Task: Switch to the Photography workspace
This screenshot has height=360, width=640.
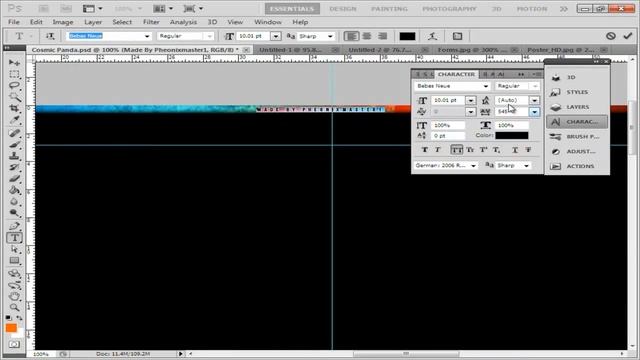Action: coord(449,9)
